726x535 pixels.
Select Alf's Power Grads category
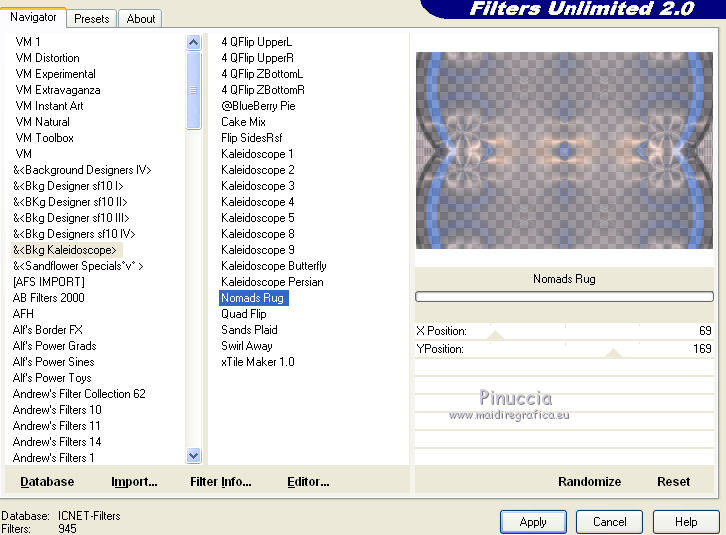[55, 346]
